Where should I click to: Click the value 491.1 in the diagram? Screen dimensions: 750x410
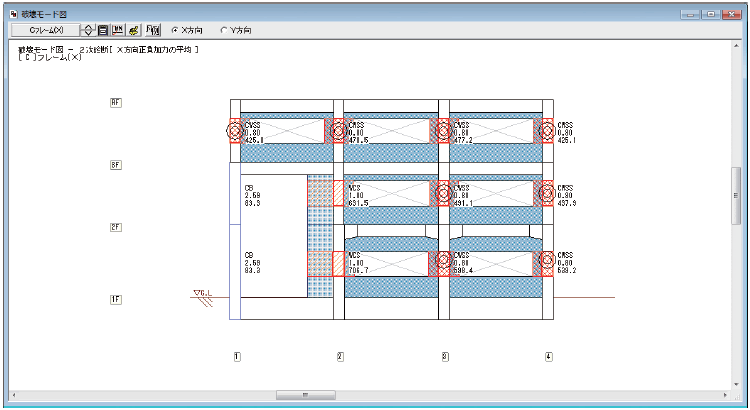tap(463, 203)
